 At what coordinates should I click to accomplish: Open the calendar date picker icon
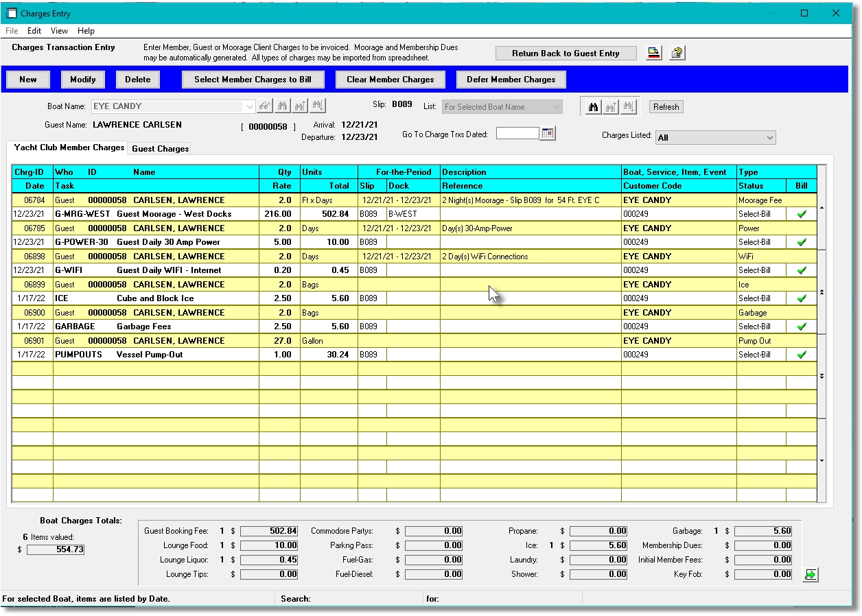point(547,134)
